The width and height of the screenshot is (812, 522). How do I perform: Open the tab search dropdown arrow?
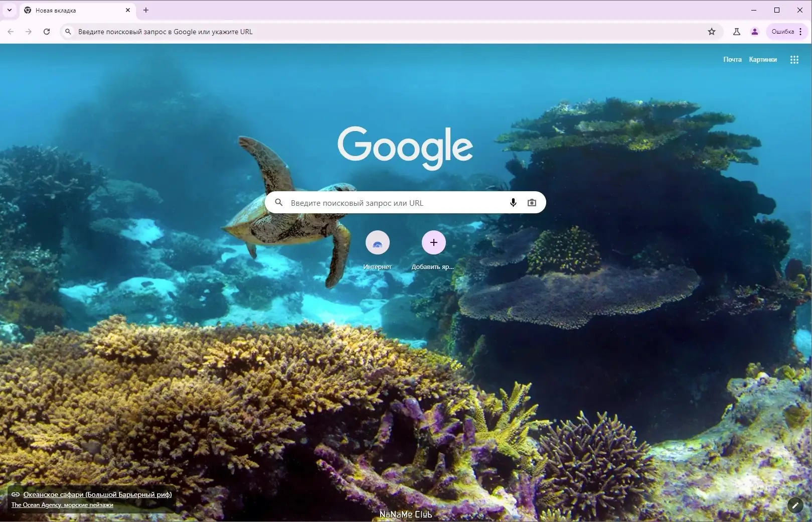10,10
